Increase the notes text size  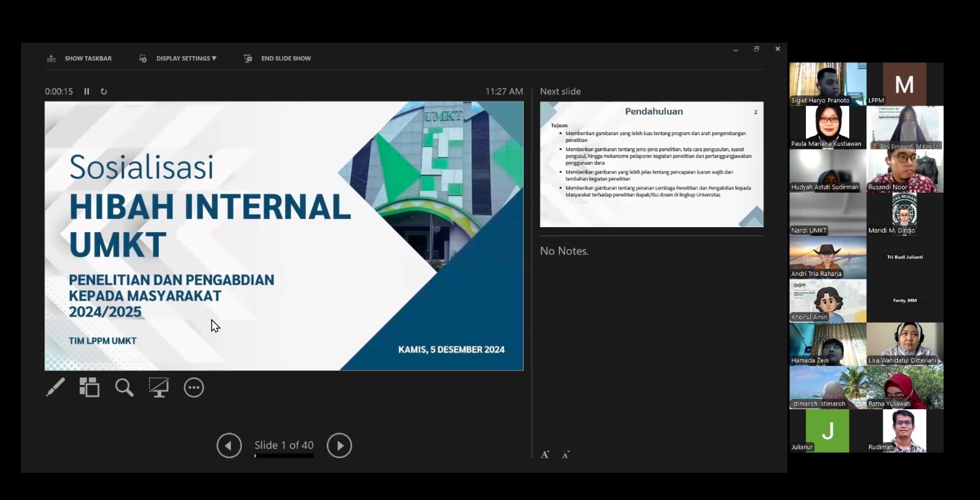tap(545, 455)
